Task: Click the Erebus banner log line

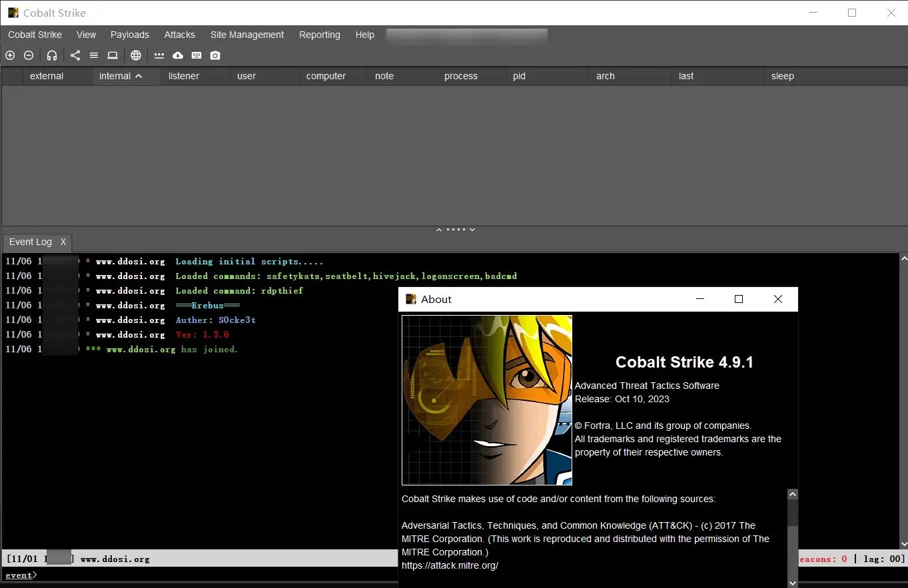Action: [207, 305]
